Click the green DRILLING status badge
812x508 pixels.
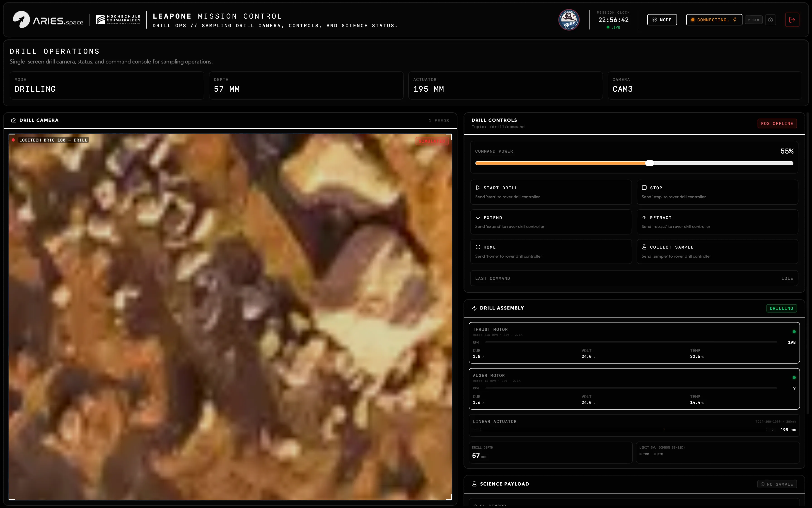click(781, 308)
